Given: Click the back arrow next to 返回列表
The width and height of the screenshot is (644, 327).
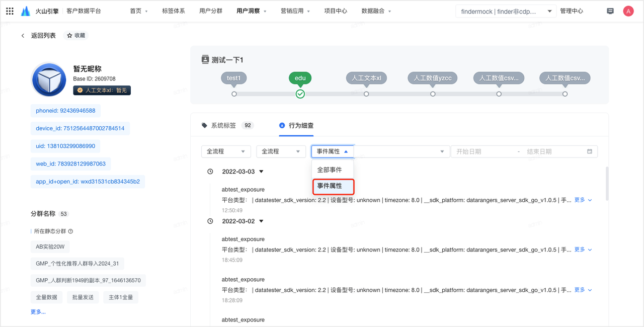Looking at the screenshot, I should pyautogui.click(x=23, y=36).
